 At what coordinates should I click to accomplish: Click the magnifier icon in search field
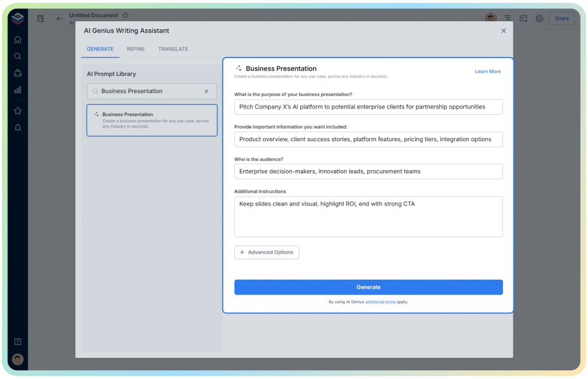pyautogui.click(x=95, y=91)
